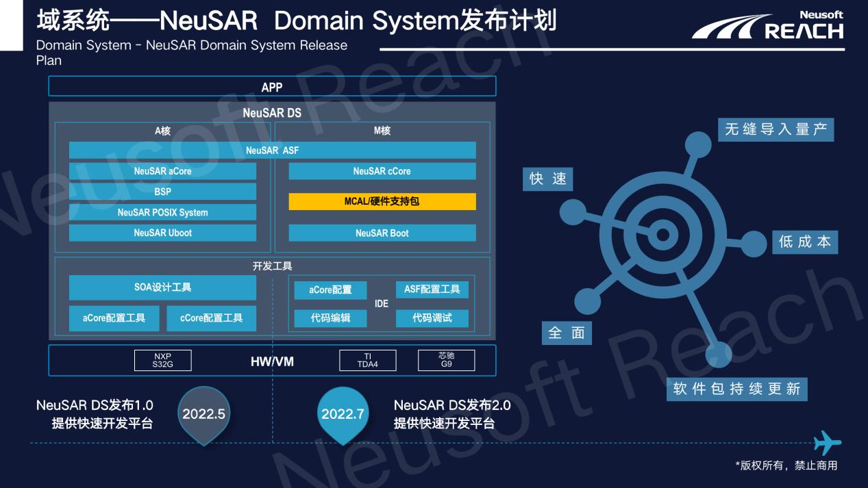Click the 软件包持续更新 label
The image size is (868, 488).
pos(737,389)
